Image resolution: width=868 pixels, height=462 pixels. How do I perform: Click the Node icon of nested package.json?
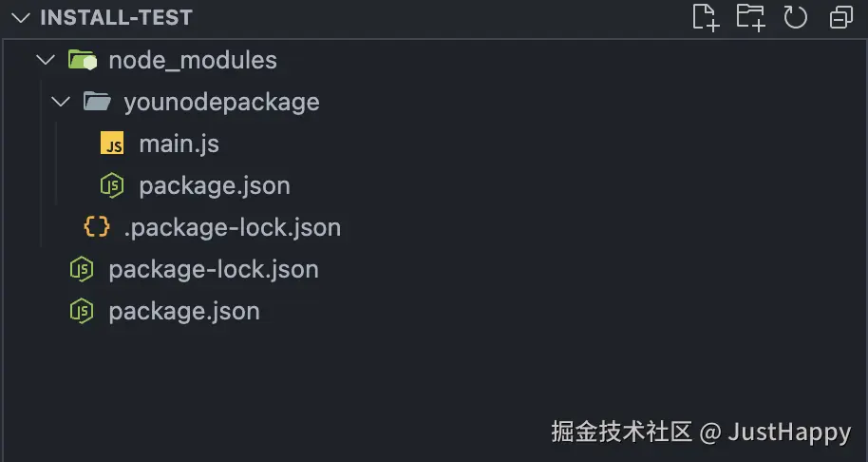pos(113,185)
